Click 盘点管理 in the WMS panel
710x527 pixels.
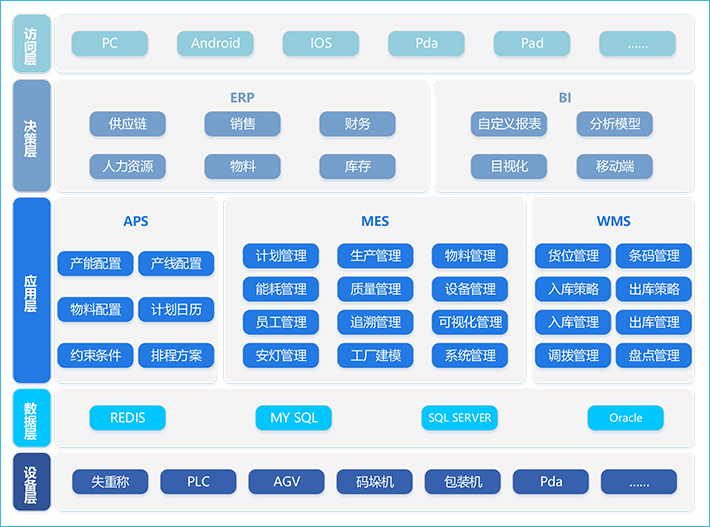[654, 355]
